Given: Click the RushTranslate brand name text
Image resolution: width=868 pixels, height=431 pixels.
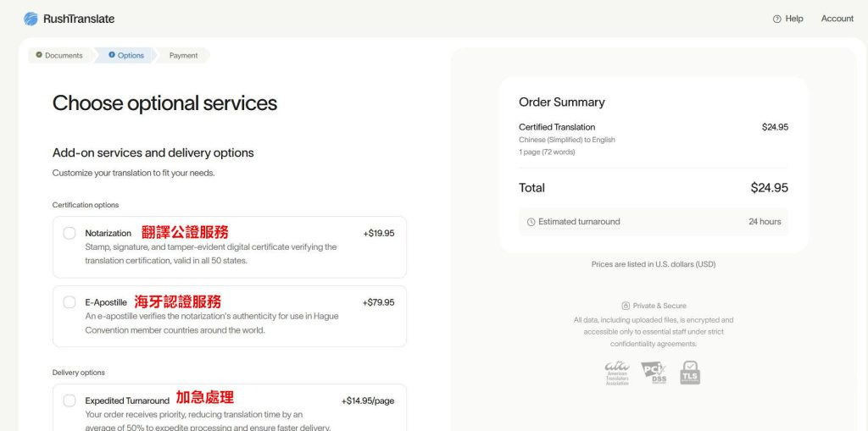Looking at the screenshot, I should [79, 19].
